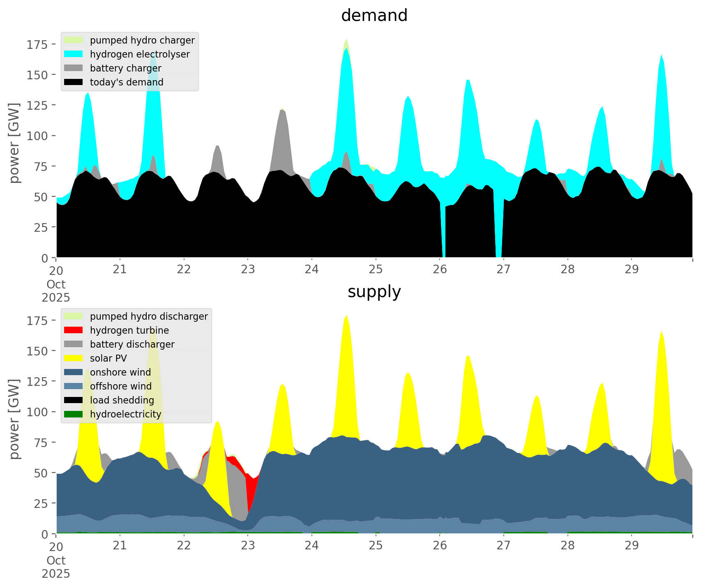Click the supply chart's y-axis power label
This screenshot has height=588, width=701.
(x=14, y=419)
